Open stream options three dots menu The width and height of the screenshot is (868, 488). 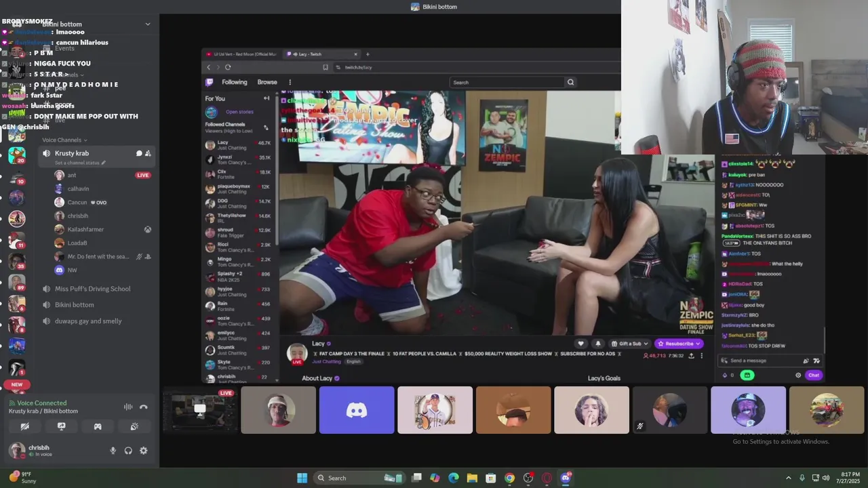click(701, 356)
